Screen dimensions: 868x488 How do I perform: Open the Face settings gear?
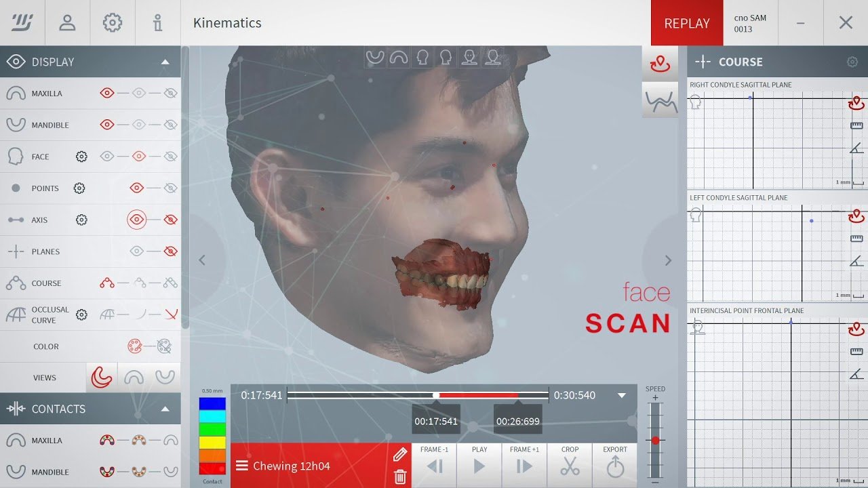pos(81,157)
